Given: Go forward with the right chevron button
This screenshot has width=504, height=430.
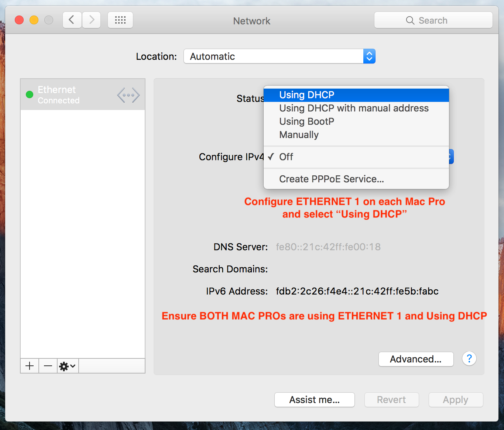Looking at the screenshot, I should pos(92,20).
